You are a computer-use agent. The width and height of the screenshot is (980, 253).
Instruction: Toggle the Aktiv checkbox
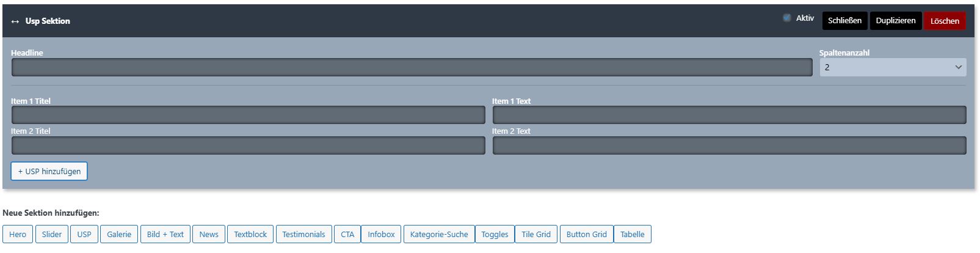(787, 18)
